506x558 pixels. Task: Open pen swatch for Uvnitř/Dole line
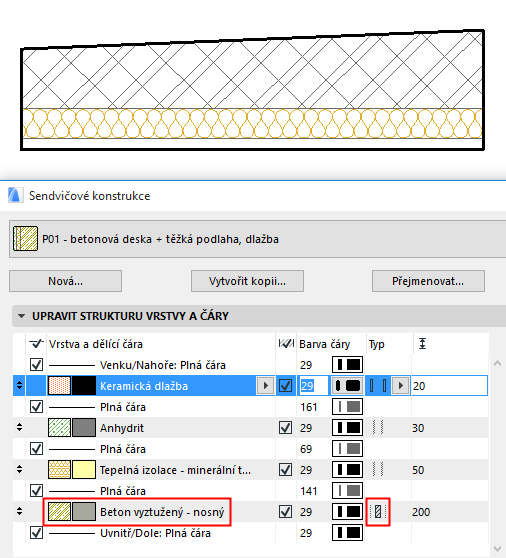347,533
